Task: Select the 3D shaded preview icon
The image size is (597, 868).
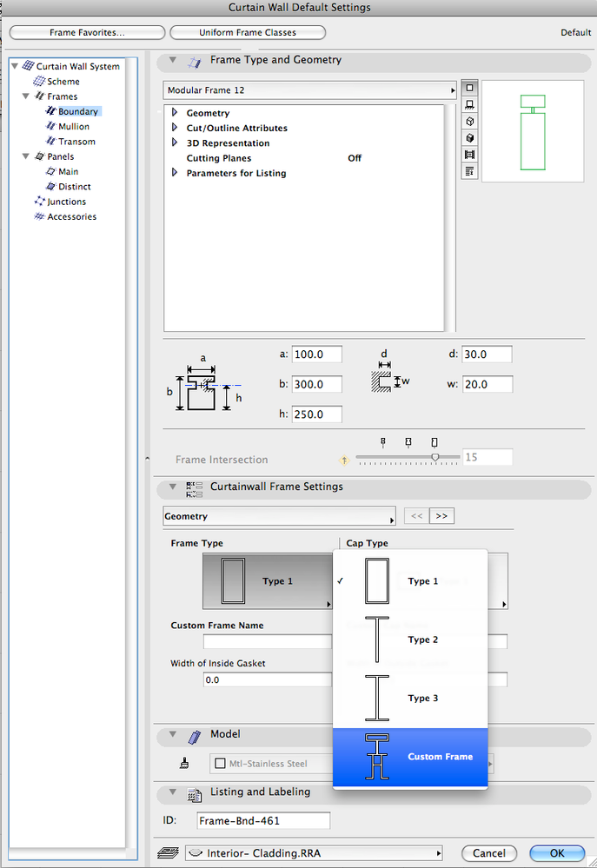Action: (x=469, y=138)
